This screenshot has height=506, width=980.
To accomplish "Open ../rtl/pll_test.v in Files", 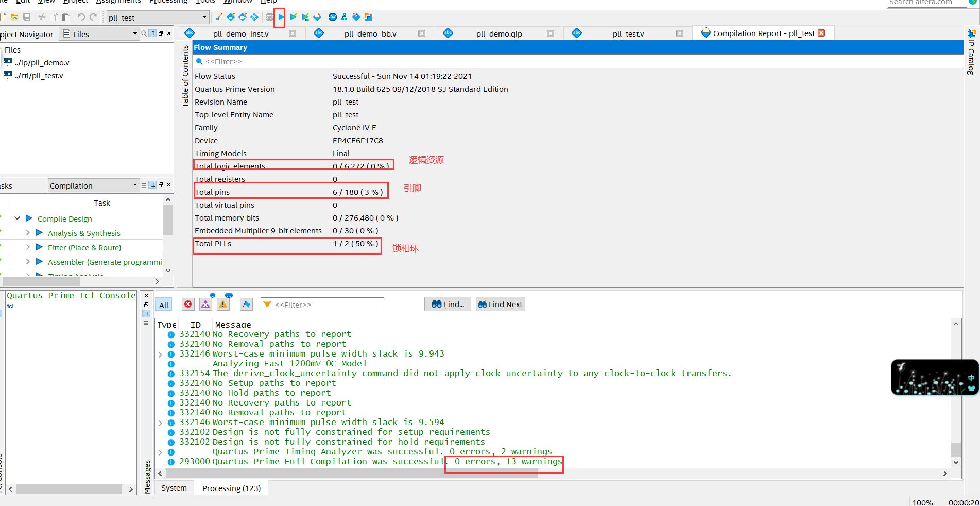I will point(39,76).
